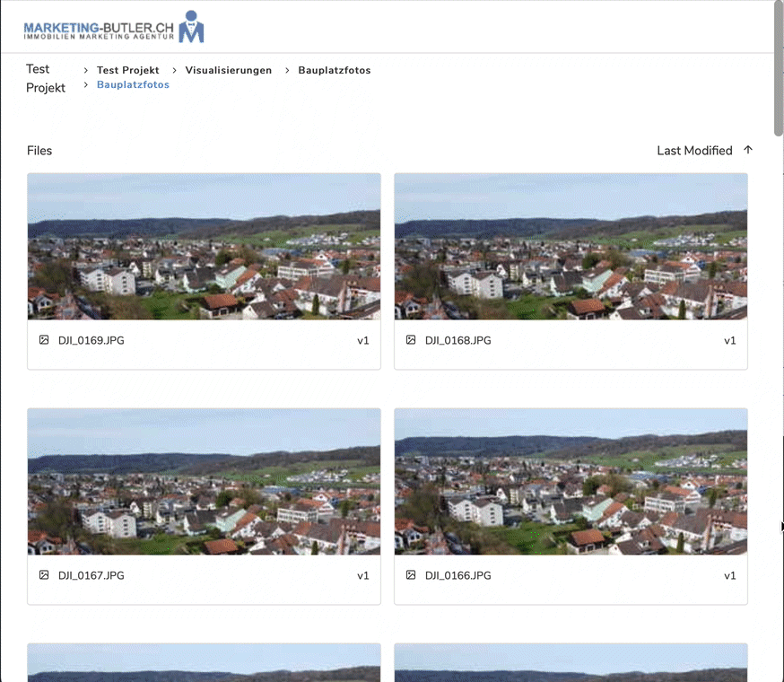Toggle sort direction with the arrow icon
Viewport: 784px width, 682px height.
(748, 150)
